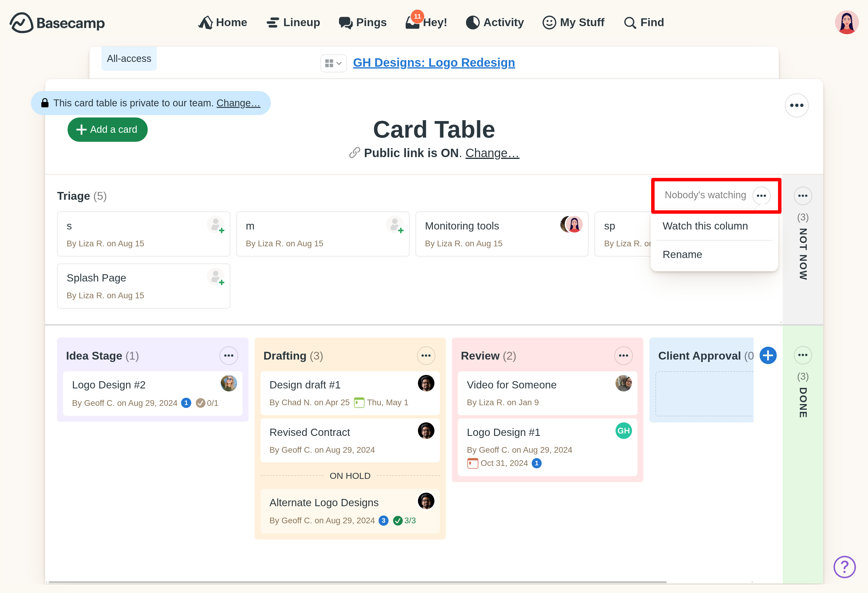Screen dimensions: 868x593
Task: Click assign icon on Splash Page card
Action: pyautogui.click(x=216, y=277)
